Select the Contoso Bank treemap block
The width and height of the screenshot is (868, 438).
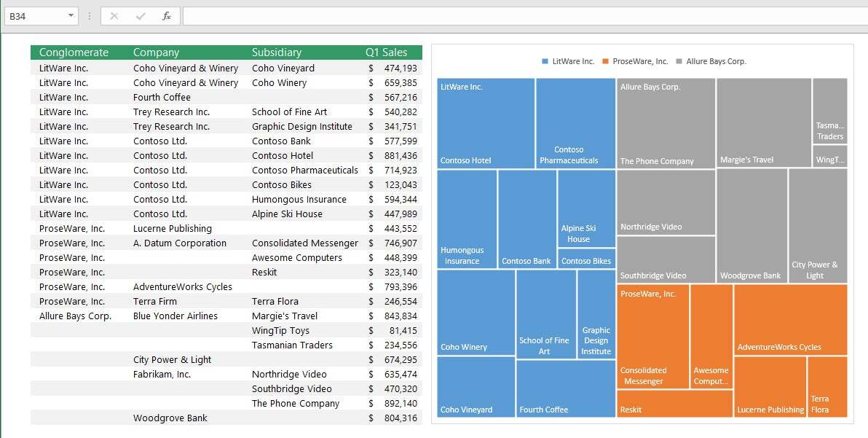[527, 219]
